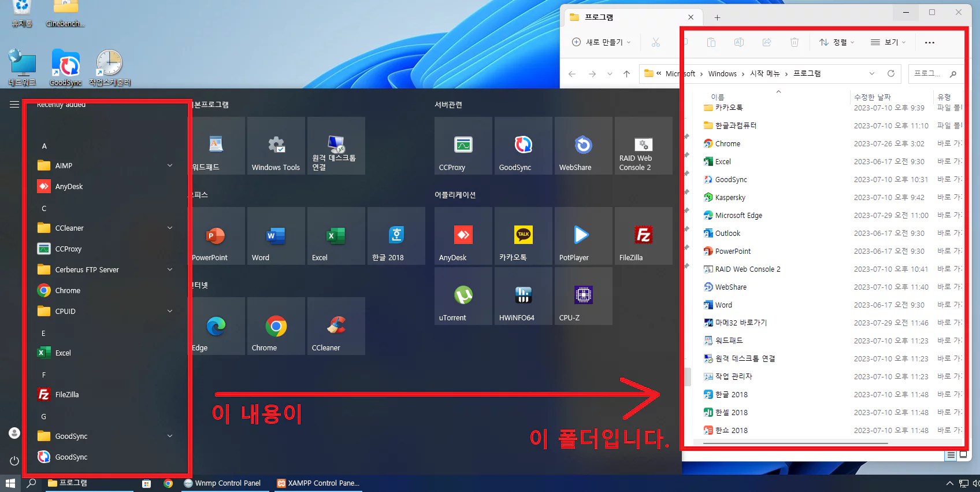Open the 원격 데스크톱 연결 tile
980x492 pixels.
pos(336,146)
